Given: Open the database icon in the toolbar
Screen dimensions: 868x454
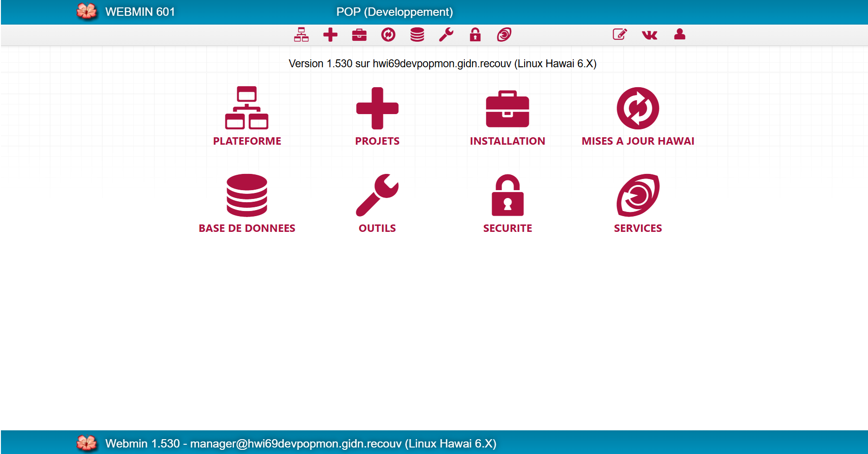Looking at the screenshot, I should click(x=417, y=34).
